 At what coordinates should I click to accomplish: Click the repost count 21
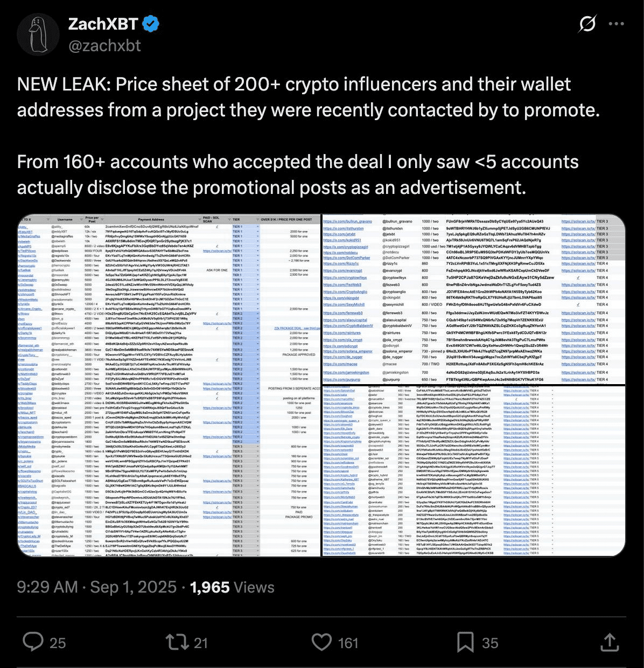pyautogui.click(x=201, y=643)
